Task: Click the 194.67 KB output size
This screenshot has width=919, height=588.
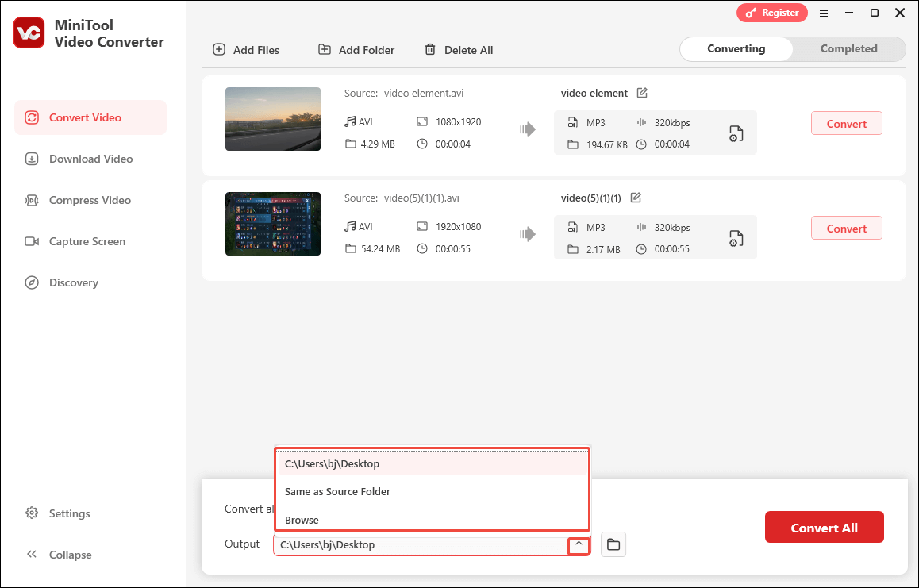Action: (606, 144)
